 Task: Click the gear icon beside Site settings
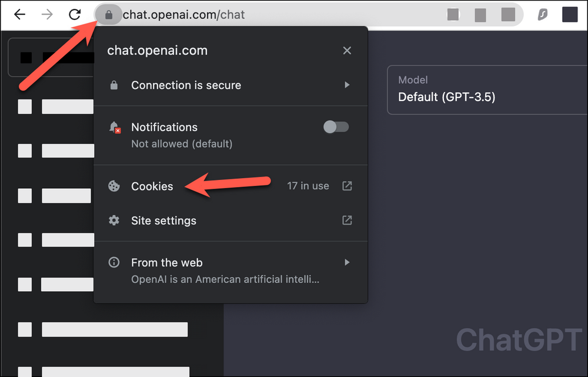pyautogui.click(x=113, y=221)
